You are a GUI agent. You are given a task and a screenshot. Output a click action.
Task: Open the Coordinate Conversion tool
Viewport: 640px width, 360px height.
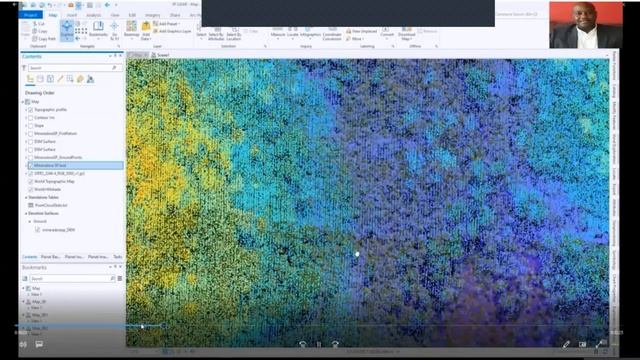[x=332, y=34]
